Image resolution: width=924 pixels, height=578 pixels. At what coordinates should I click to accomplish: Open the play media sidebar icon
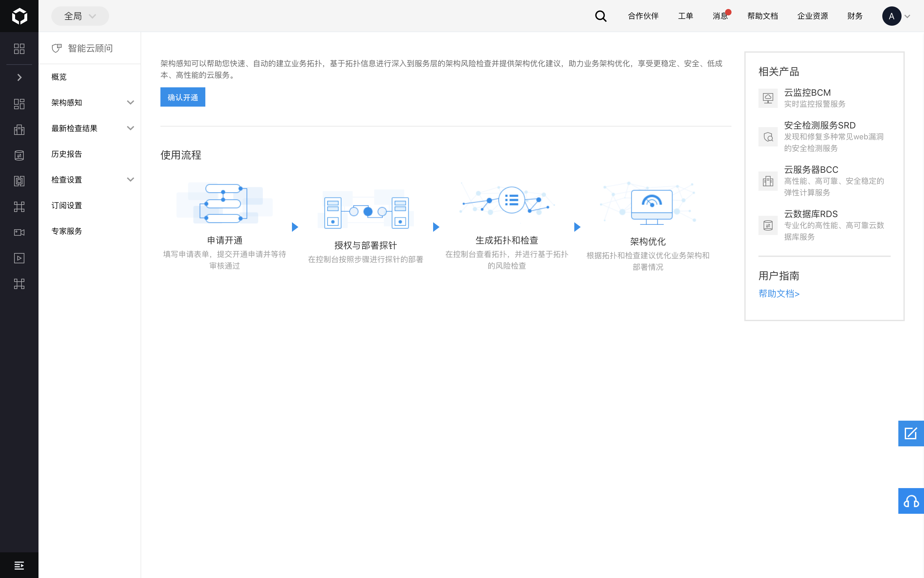[x=19, y=258]
